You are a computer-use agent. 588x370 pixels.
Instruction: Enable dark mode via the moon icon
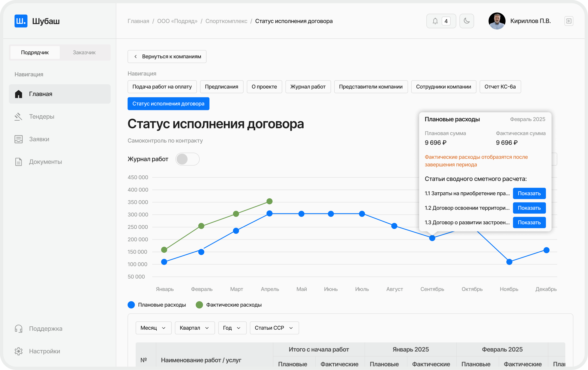[x=467, y=21]
